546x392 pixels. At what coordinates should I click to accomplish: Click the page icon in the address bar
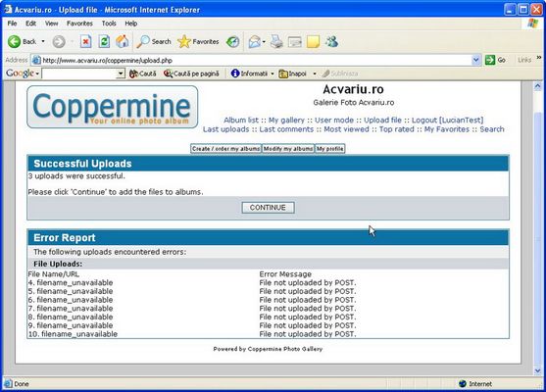point(36,60)
